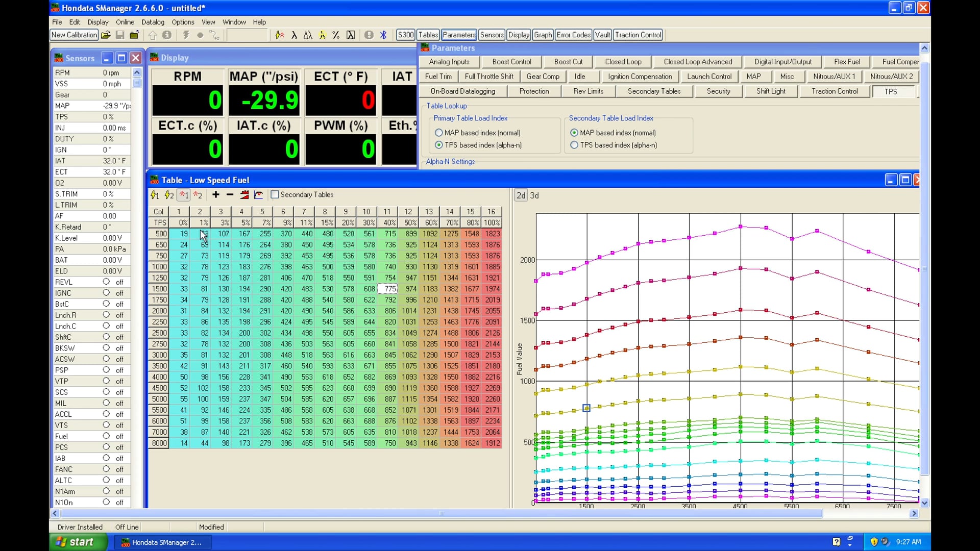Click the lightning bolt upload icon
The width and height of the screenshot is (980, 551).
(186, 35)
